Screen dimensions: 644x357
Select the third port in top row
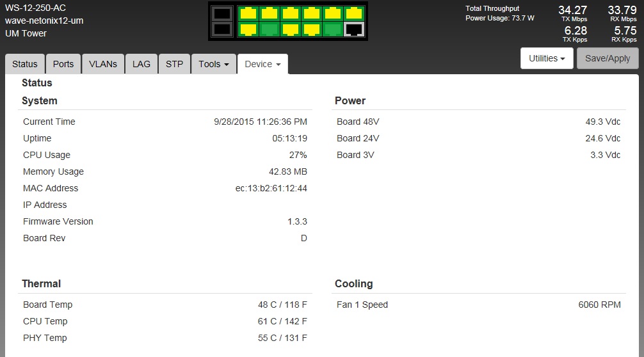[x=290, y=13]
